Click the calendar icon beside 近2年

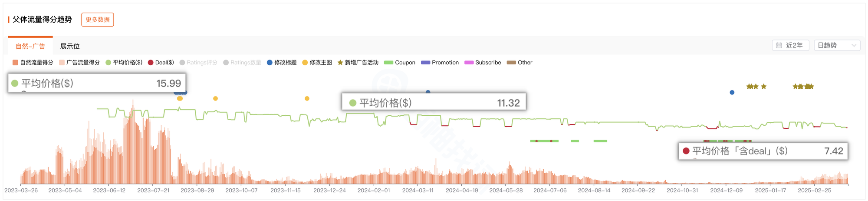click(779, 46)
